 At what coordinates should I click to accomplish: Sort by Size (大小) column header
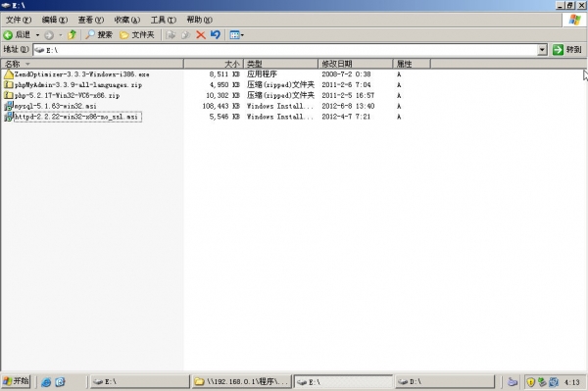pos(214,64)
